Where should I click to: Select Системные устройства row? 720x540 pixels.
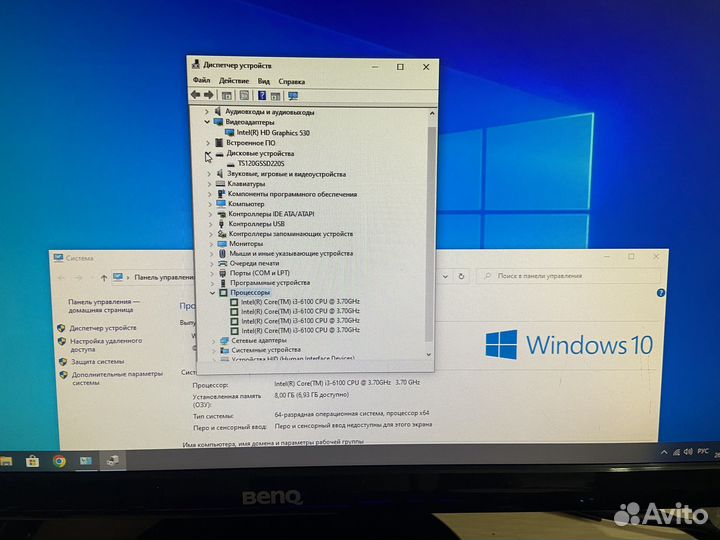point(266,350)
